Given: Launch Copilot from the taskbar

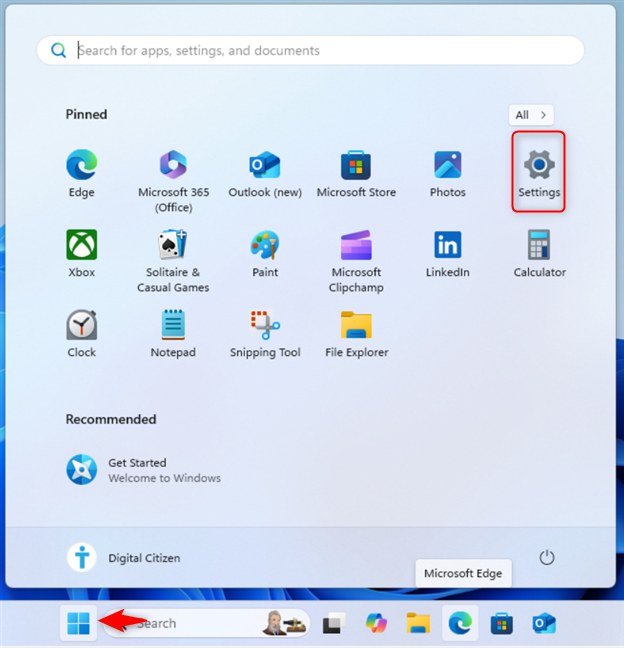Looking at the screenshot, I should point(376,623).
